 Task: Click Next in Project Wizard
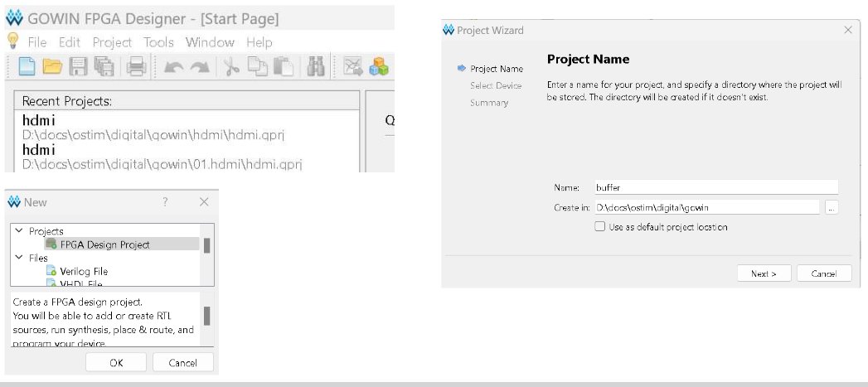[x=764, y=273]
